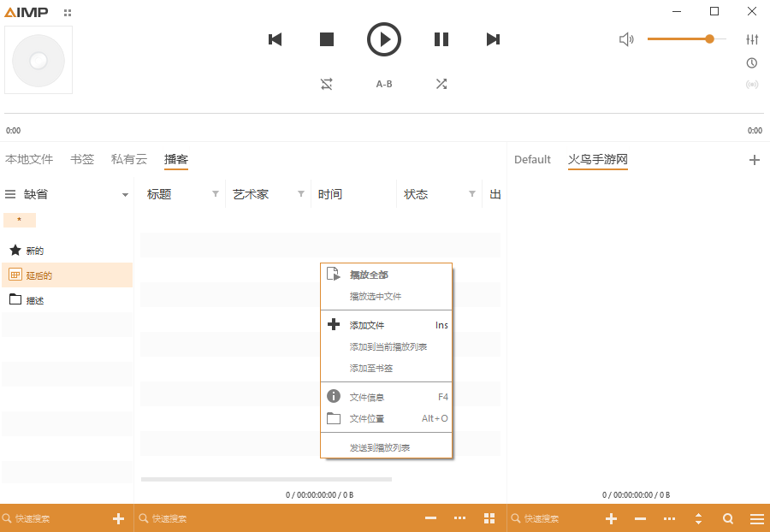Click the left panel quick search field
The width and height of the screenshot is (770, 532).
click(x=54, y=519)
